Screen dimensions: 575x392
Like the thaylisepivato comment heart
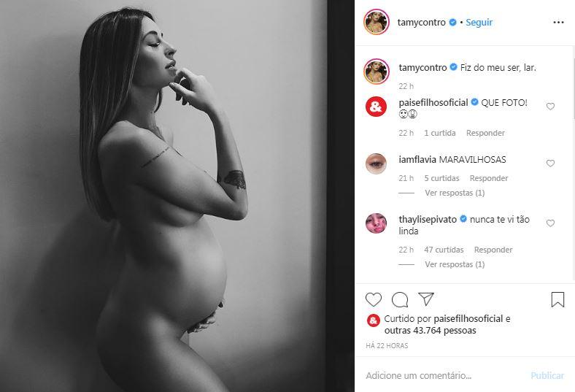(x=550, y=223)
